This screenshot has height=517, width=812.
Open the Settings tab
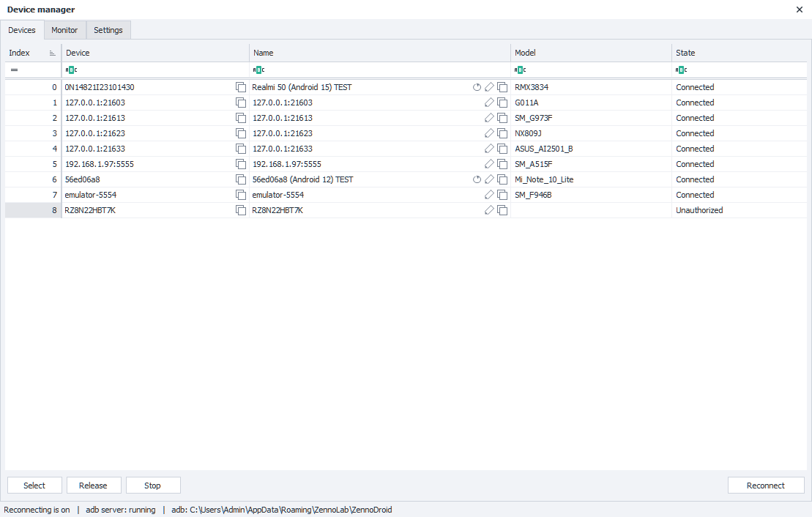coord(108,30)
